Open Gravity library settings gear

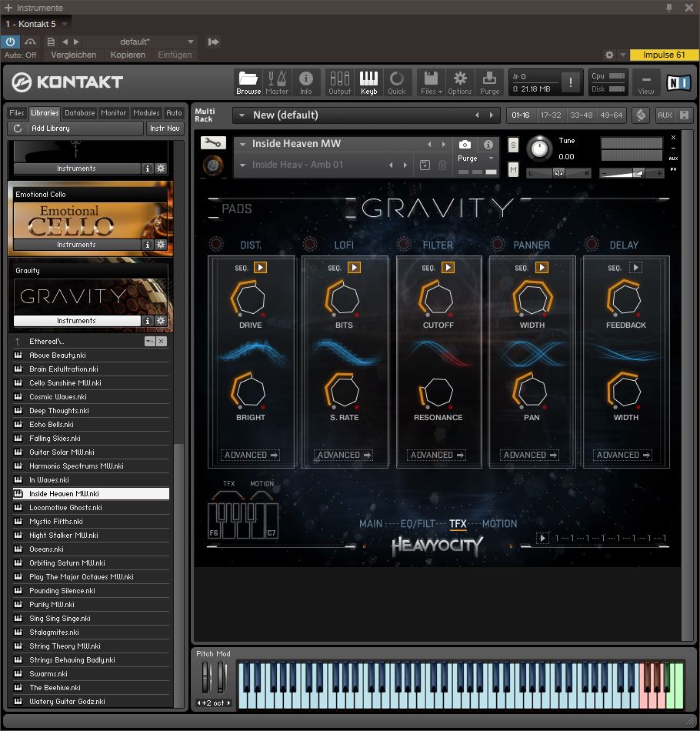160,321
